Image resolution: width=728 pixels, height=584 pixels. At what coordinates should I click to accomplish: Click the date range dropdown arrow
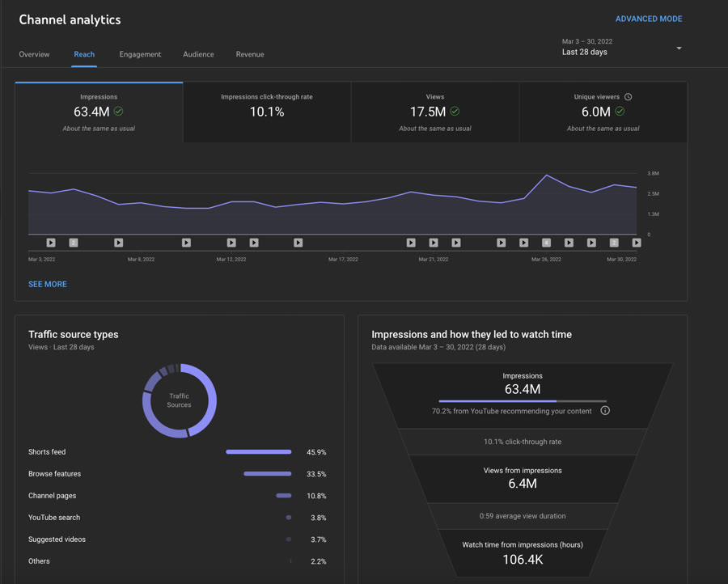point(679,49)
